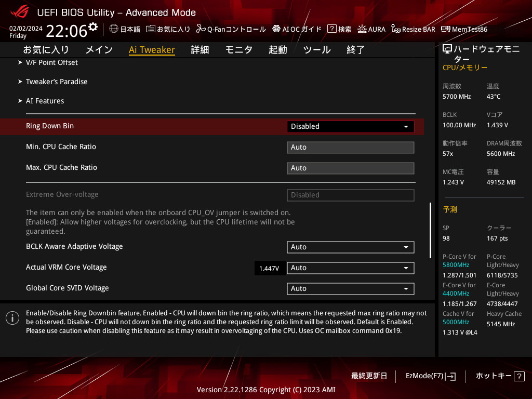Click 5000MHz cache prediction value
This screenshot has width=532, height=399.
tap(456, 322)
